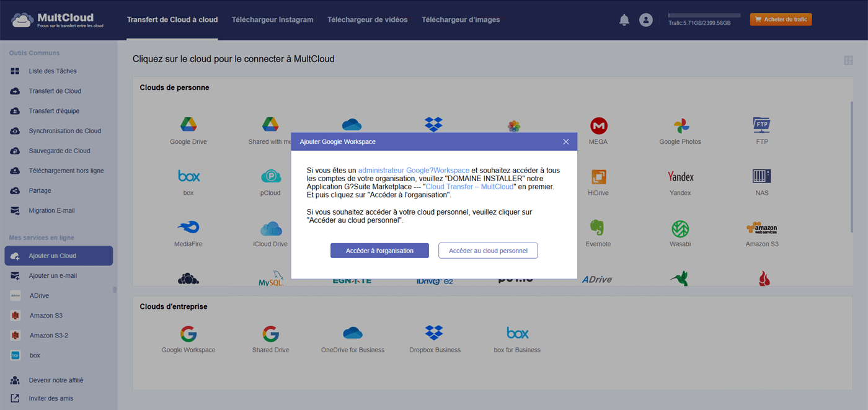This screenshot has width=868, height=410.
Task: Select the Dropbox icon in personal clouds
Action: click(434, 124)
